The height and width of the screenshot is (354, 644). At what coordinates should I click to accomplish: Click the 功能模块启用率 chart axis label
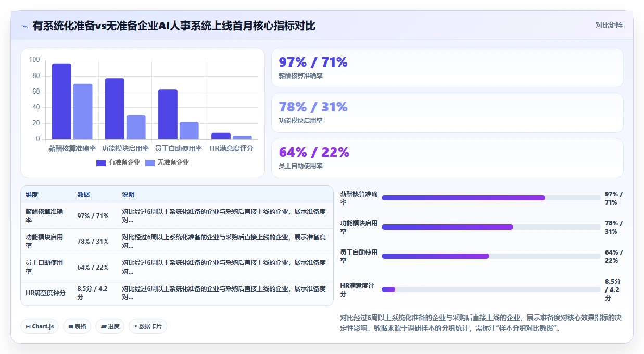click(125, 148)
